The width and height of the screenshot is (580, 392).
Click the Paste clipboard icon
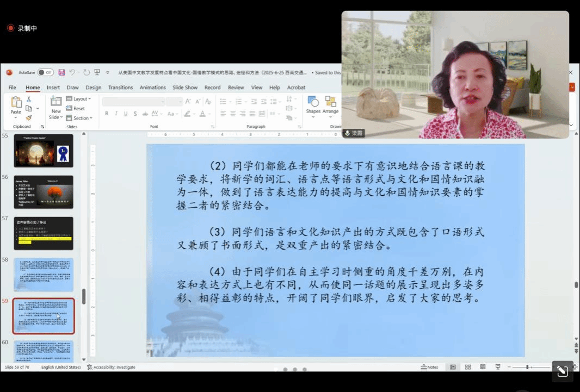[16, 102]
